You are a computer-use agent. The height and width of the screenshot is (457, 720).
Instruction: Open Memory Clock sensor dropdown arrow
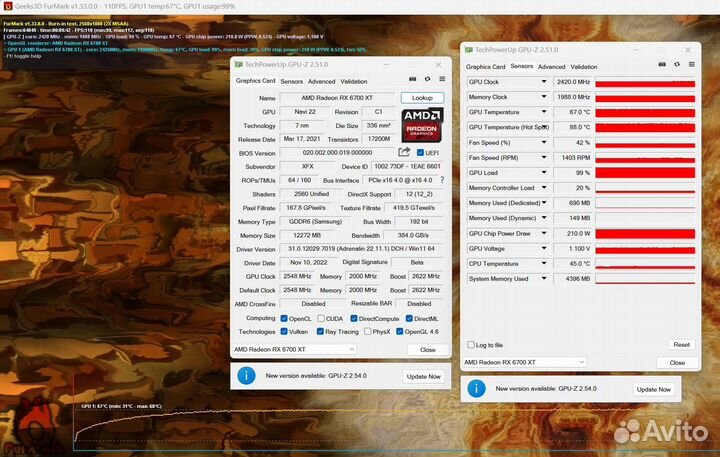544,97
